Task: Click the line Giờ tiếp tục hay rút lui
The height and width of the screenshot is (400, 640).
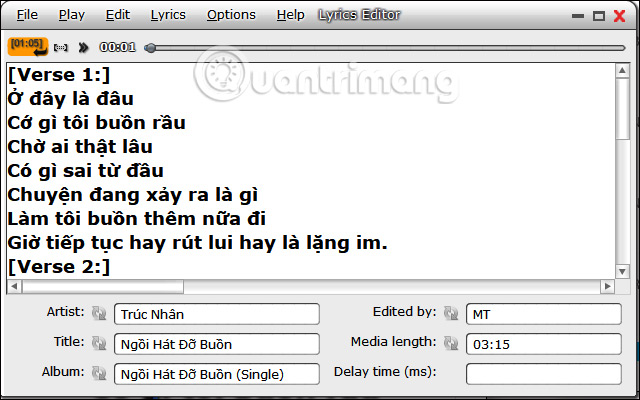Action: (198, 243)
